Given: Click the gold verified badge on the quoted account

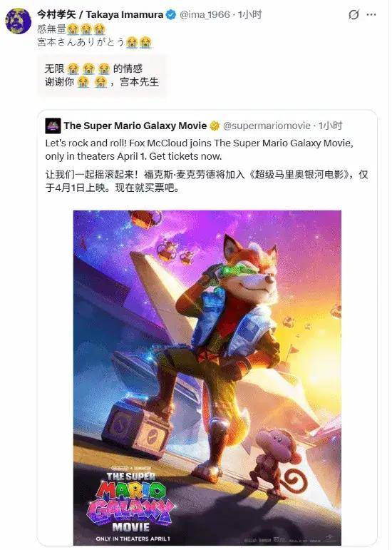Looking at the screenshot, I should 215,126.
